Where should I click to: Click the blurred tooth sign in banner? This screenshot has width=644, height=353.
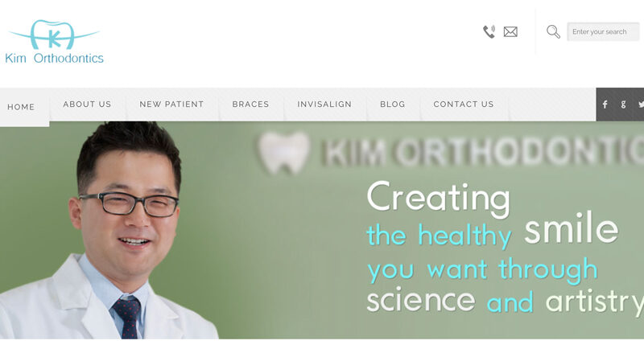[283, 152]
